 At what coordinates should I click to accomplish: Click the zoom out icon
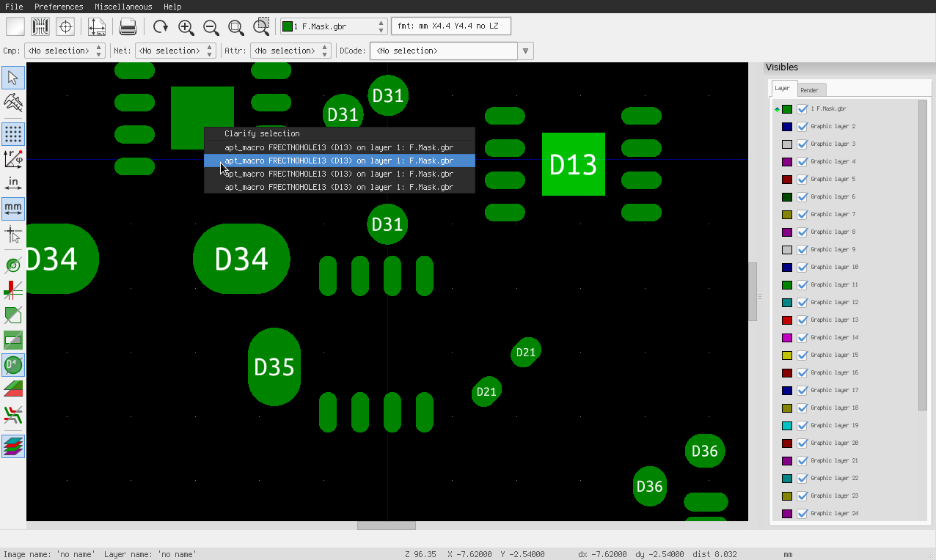[x=211, y=27]
